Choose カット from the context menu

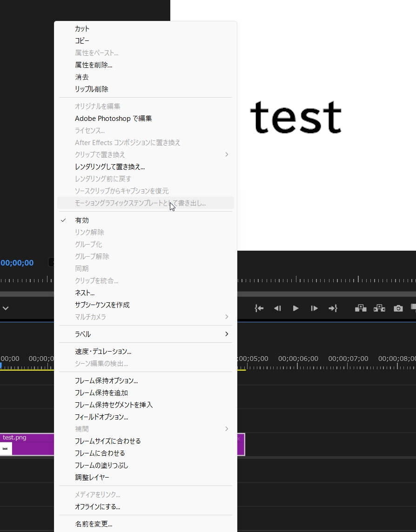(x=145, y=29)
